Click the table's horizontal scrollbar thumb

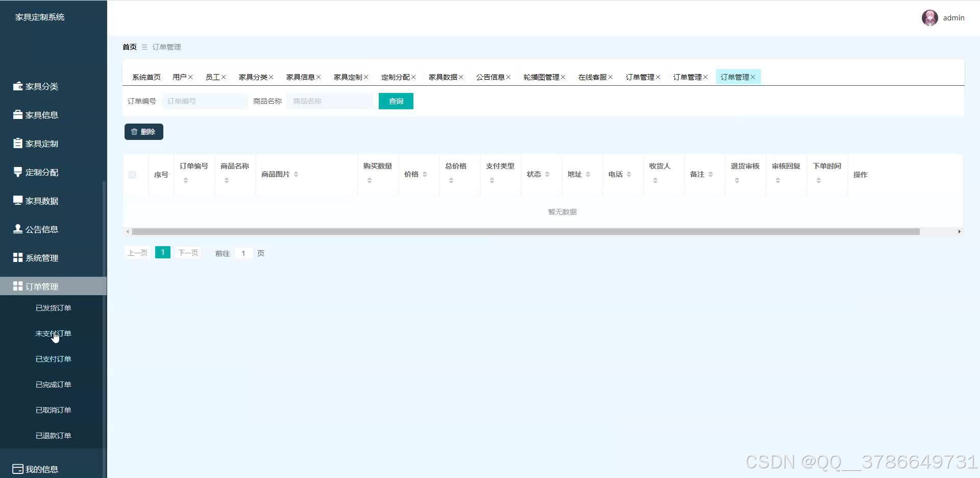click(x=526, y=232)
